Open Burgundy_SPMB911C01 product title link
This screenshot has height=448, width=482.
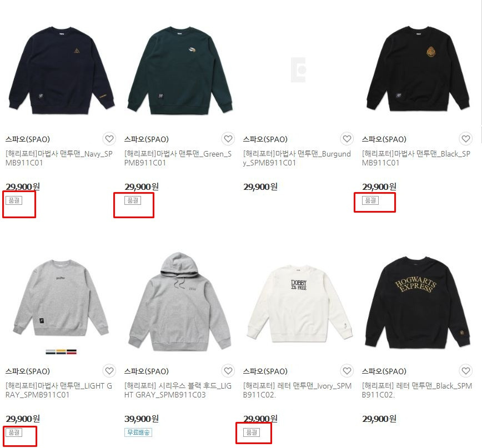pos(297,158)
